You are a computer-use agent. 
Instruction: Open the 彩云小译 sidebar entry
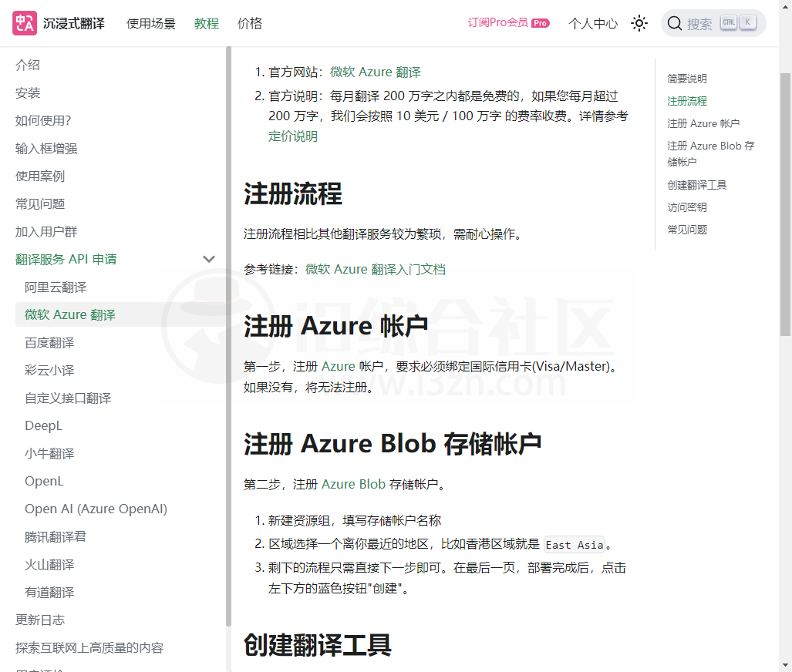click(x=49, y=370)
